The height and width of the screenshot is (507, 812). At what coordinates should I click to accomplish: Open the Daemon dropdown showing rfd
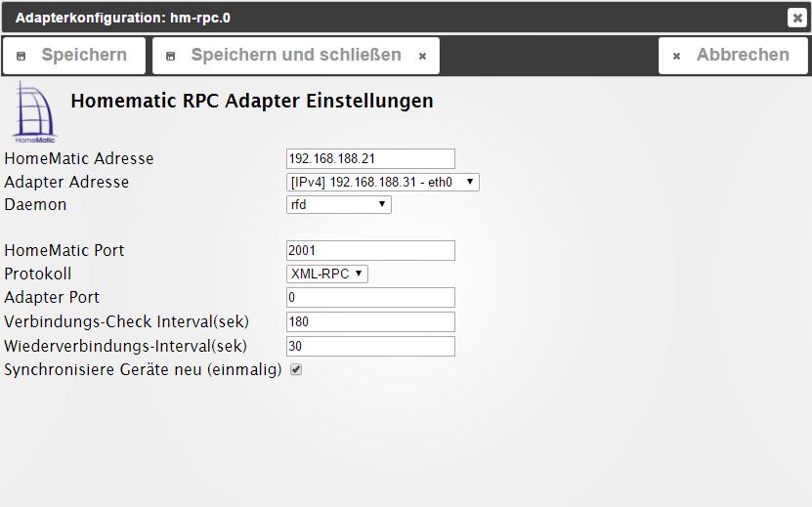(339, 204)
